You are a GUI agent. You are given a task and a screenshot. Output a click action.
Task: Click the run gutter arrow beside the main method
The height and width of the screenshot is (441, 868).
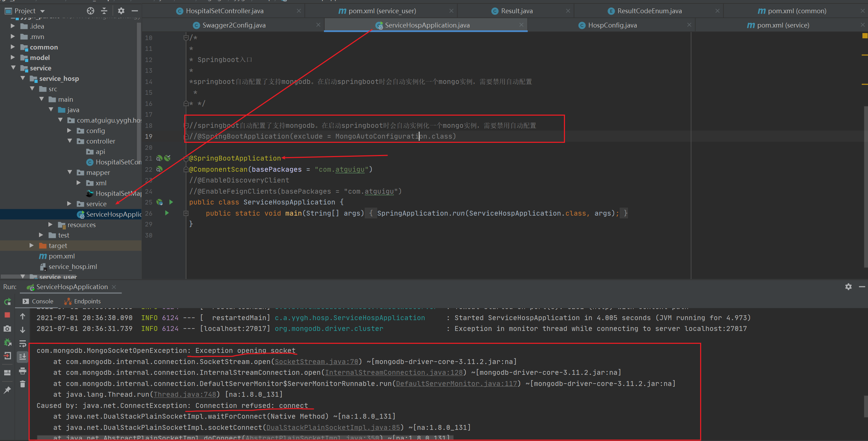[167, 213]
